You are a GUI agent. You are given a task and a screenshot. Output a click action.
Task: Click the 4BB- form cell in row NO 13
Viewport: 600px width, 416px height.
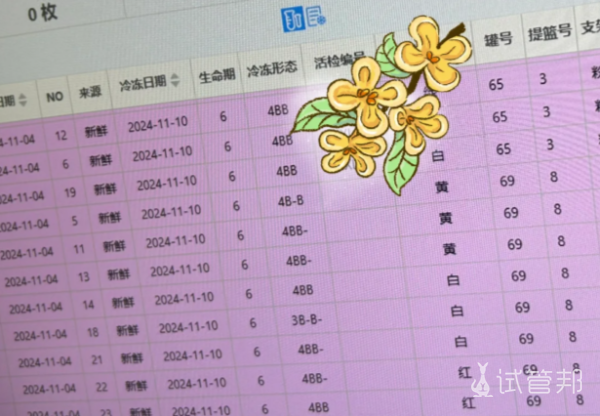coord(299,261)
